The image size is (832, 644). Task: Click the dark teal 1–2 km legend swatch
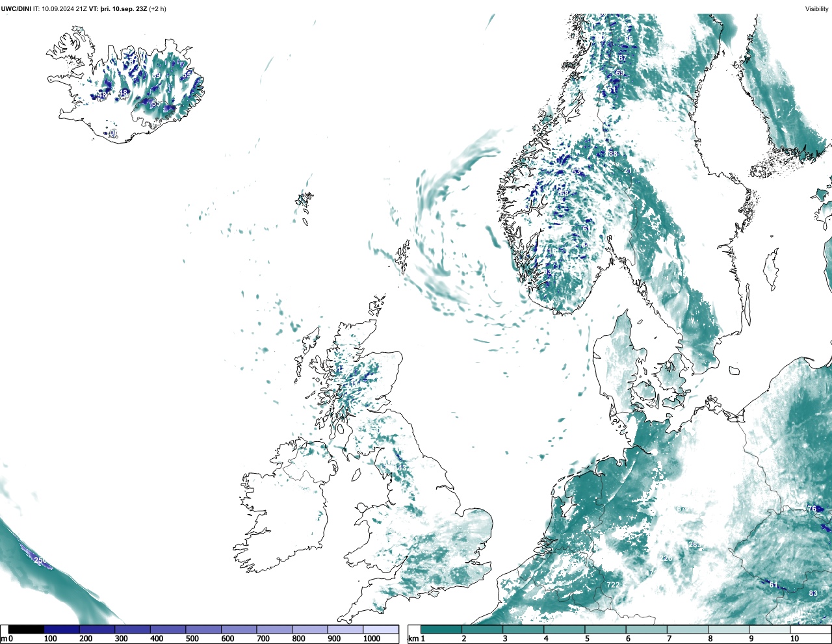click(441, 629)
